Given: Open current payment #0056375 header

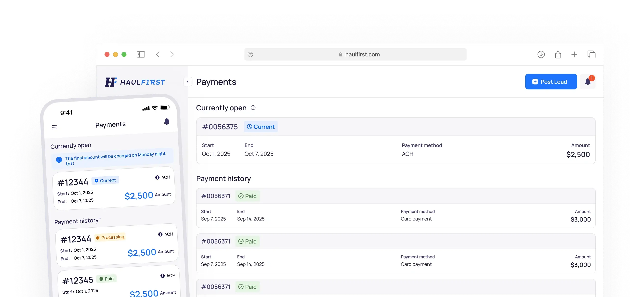Looking at the screenshot, I should (x=220, y=127).
